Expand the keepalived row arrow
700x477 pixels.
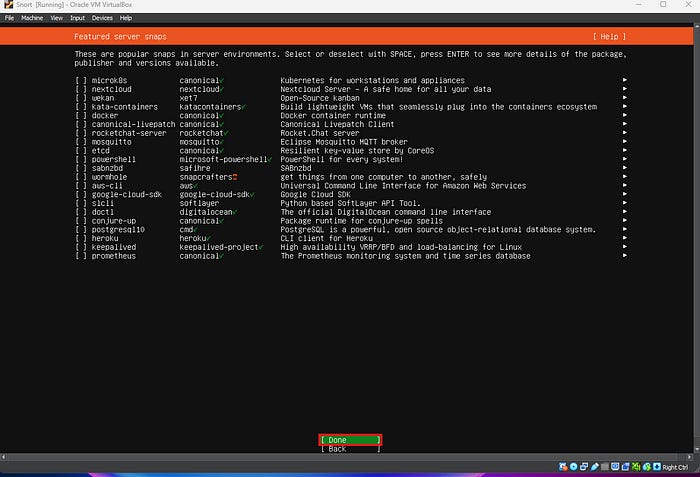[625, 247]
